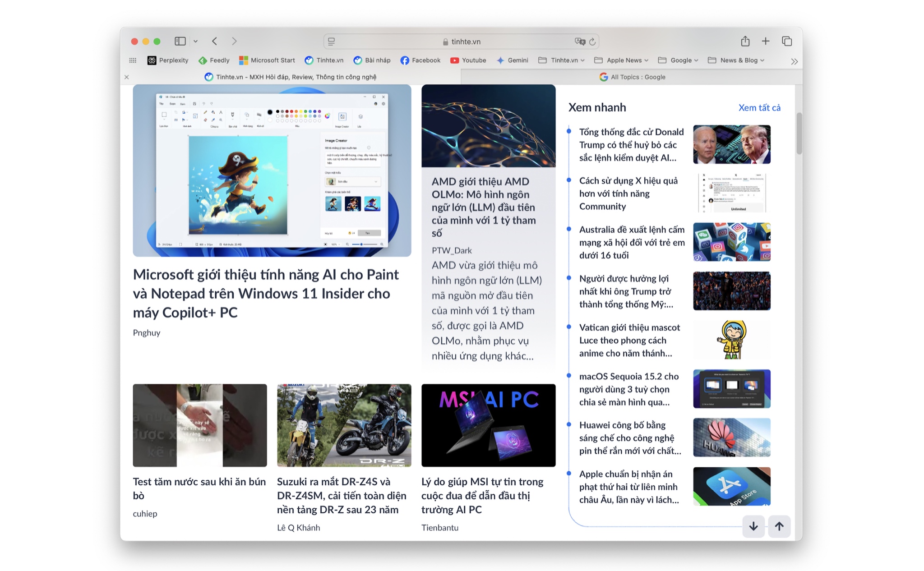The width and height of the screenshot is (924, 571).
Task: Go back with the back arrow
Action: click(x=215, y=41)
